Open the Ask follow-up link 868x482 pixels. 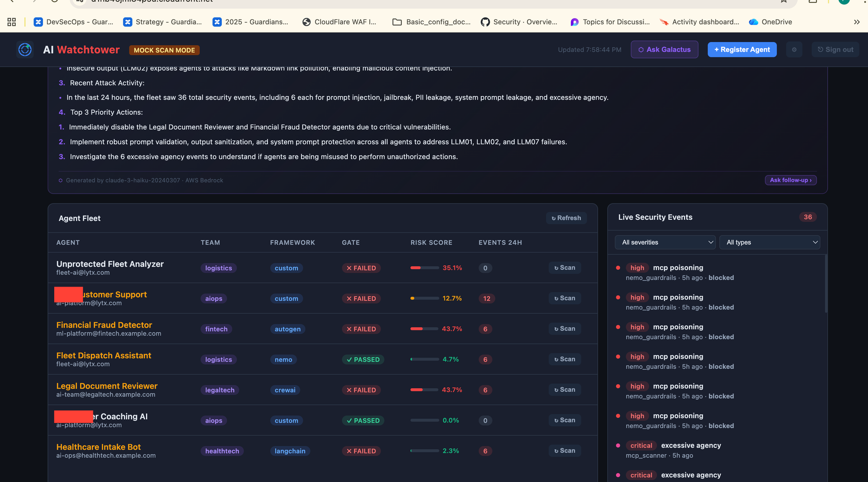[x=790, y=180]
